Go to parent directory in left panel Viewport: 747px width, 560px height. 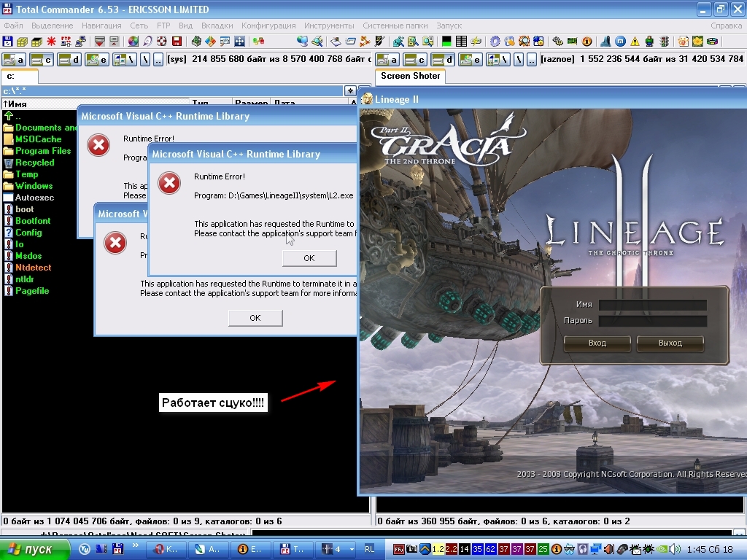click(x=158, y=60)
